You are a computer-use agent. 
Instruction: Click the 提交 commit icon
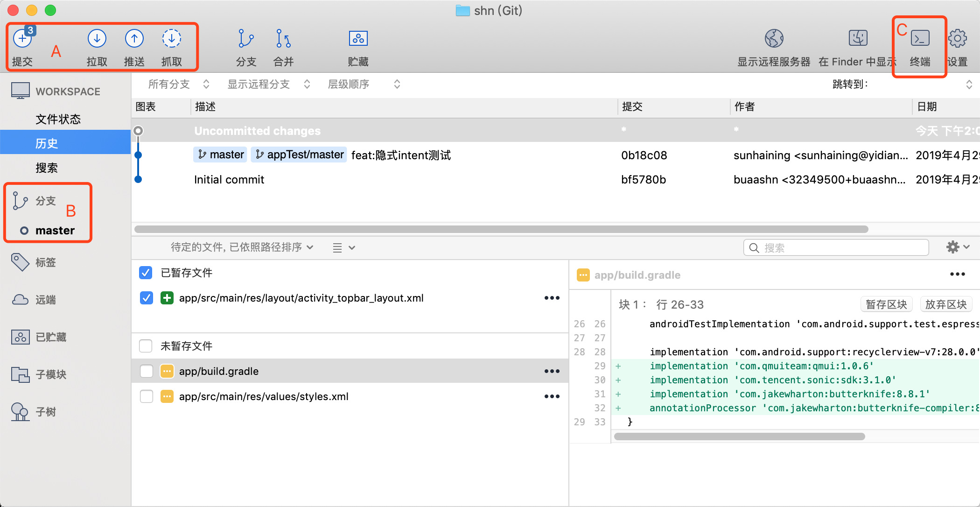click(22, 38)
